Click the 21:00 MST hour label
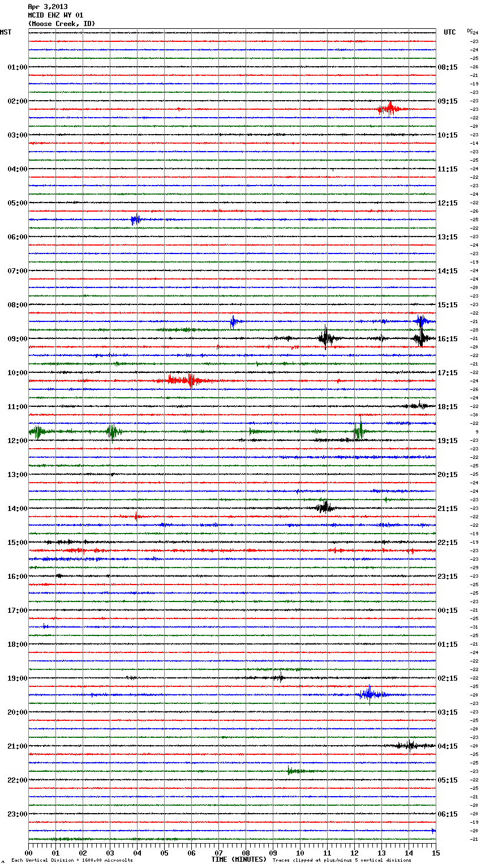This screenshot has height=868, width=481. coord(17,746)
